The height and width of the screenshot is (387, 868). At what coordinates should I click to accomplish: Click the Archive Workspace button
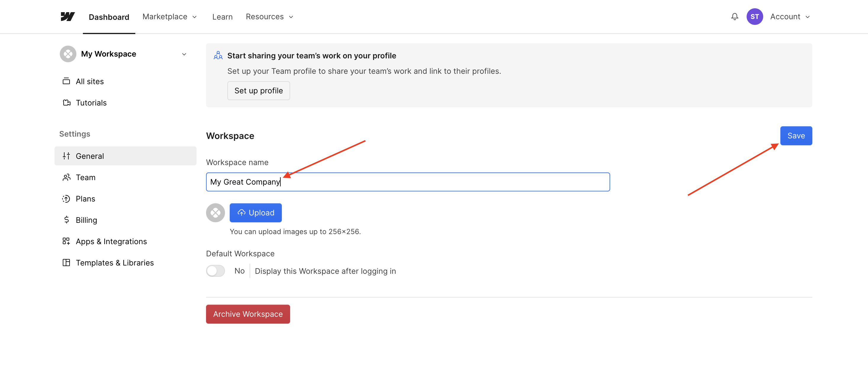click(248, 314)
